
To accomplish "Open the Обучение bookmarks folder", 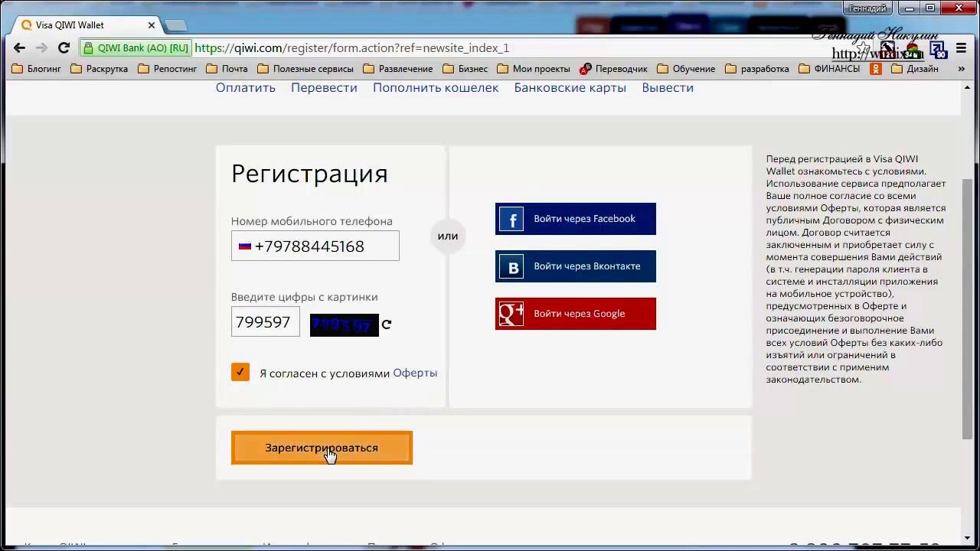I will [x=686, y=69].
